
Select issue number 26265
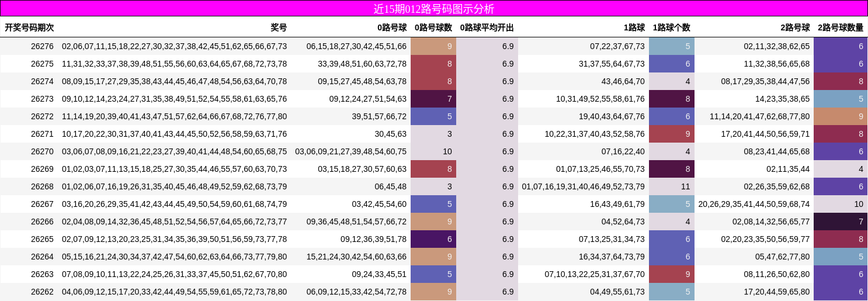(42, 239)
